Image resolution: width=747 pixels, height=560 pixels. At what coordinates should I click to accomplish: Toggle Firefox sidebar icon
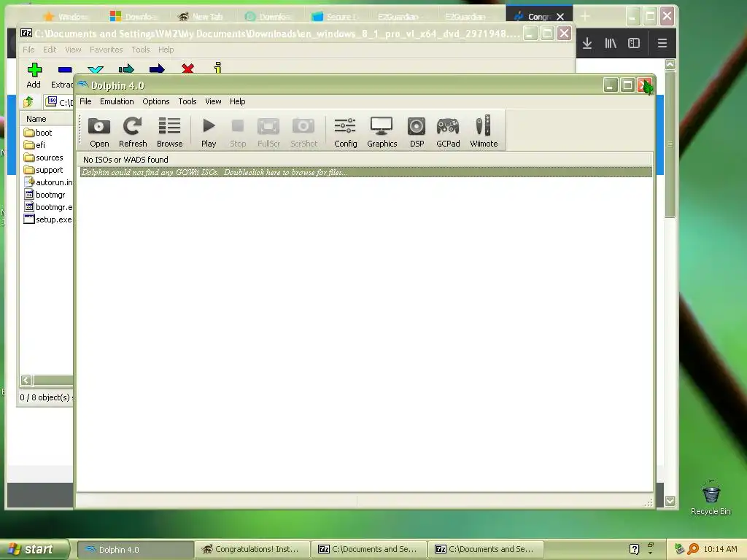tap(634, 43)
